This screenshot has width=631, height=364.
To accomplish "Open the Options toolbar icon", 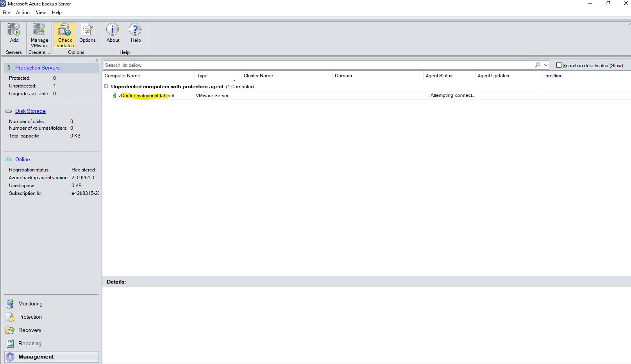I will coord(87,30).
